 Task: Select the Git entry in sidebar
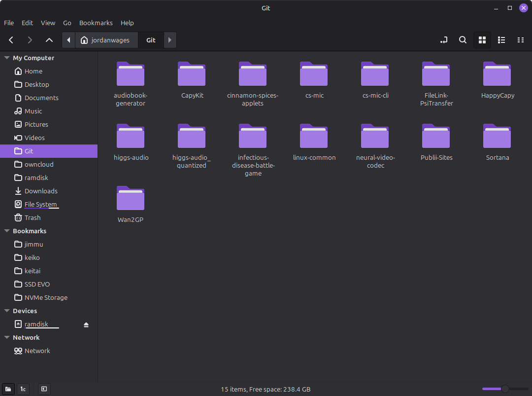pos(49,151)
